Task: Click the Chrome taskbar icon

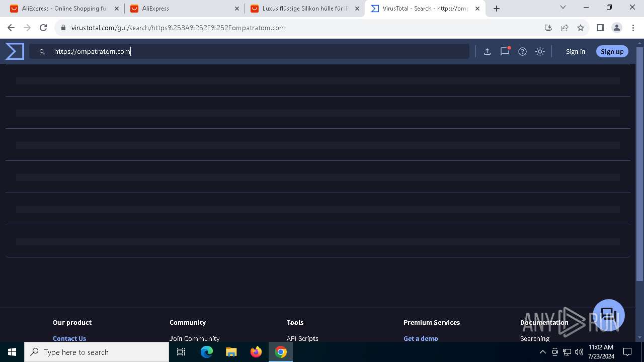Action: 281,352
